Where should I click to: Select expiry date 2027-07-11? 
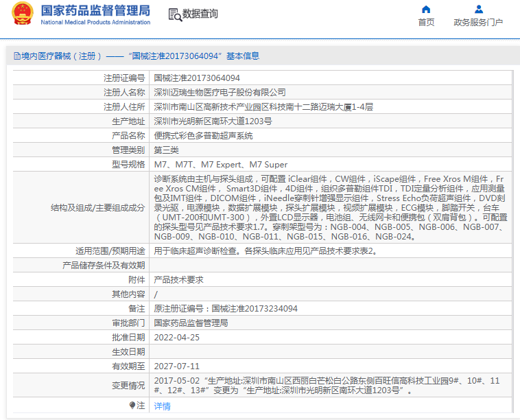177,366
